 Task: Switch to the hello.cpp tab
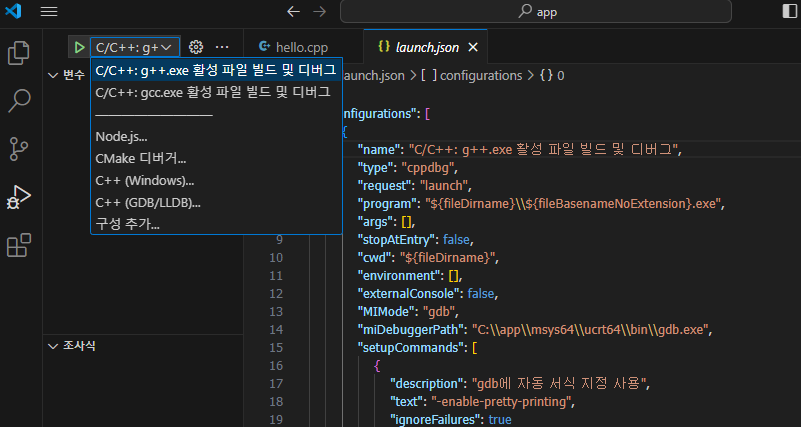pyautogui.click(x=304, y=48)
